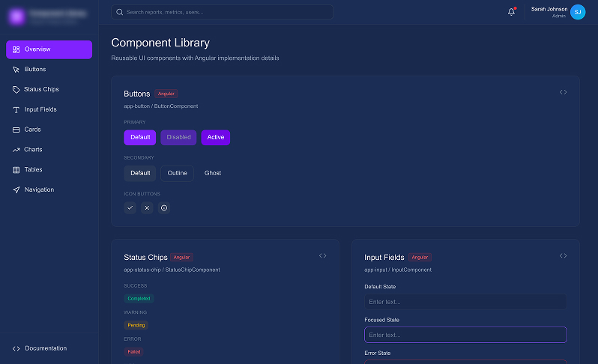
Task: Open Tables sidebar item
Action: (33, 170)
